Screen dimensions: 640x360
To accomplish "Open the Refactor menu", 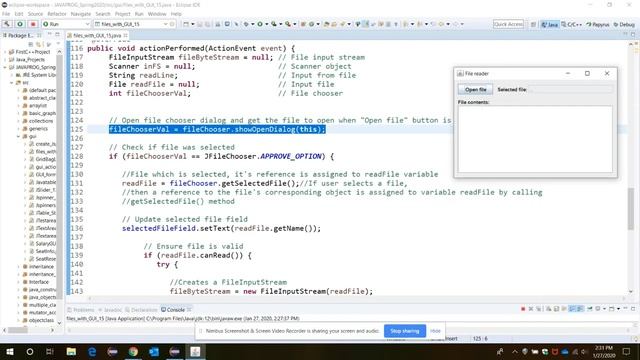I will pyautogui.click(x=57, y=14).
